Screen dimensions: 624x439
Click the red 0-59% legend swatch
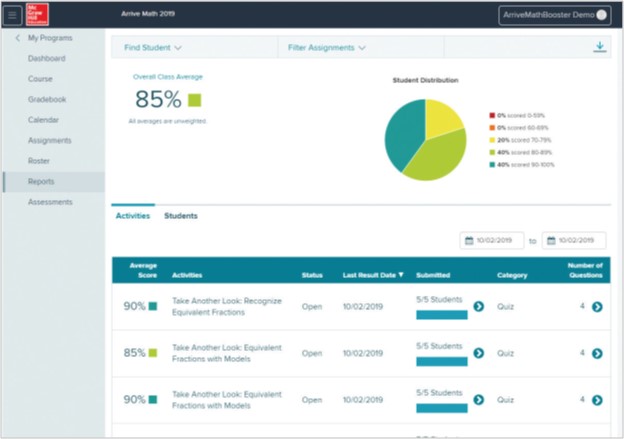pos(492,115)
